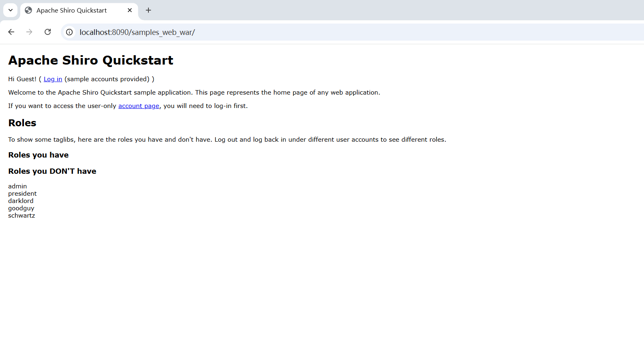Open the tab search chevron dropdown
The width and height of the screenshot is (644, 352).
tap(11, 10)
